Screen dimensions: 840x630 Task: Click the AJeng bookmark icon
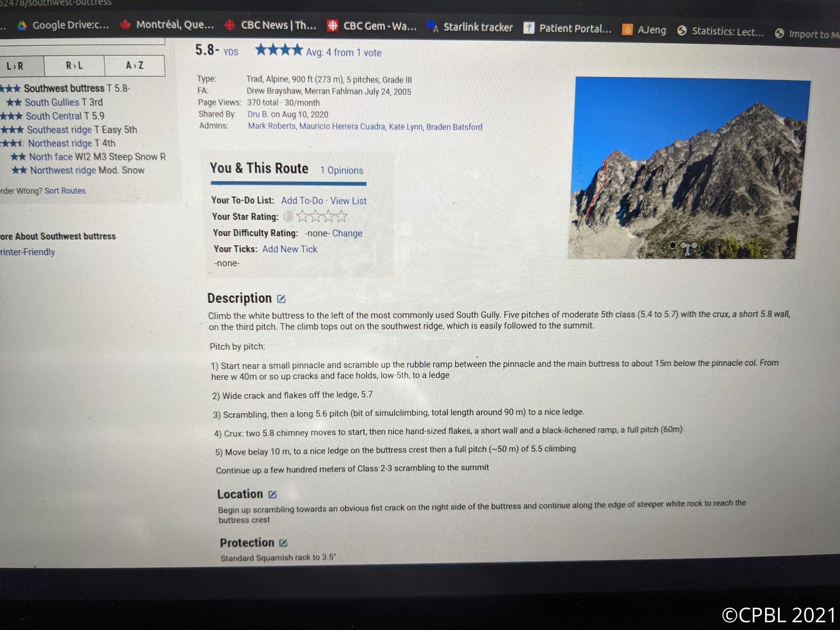[x=627, y=30]
